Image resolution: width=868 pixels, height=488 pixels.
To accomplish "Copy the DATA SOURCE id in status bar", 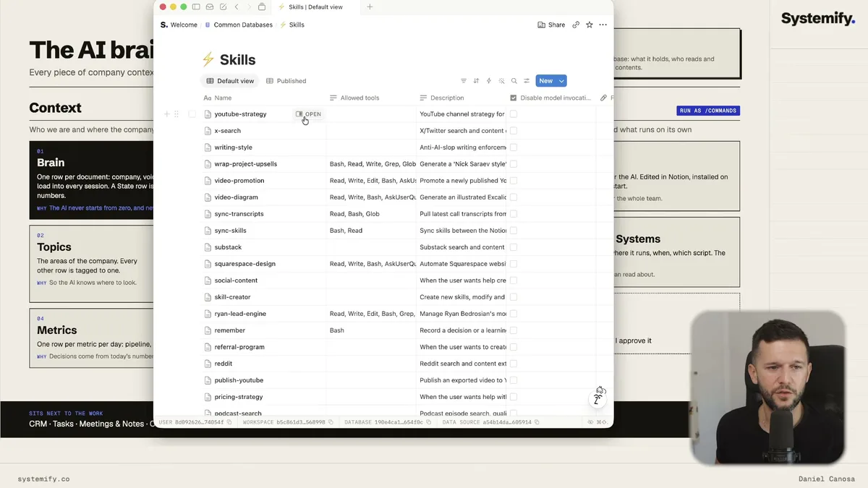I will click(537, 422).
